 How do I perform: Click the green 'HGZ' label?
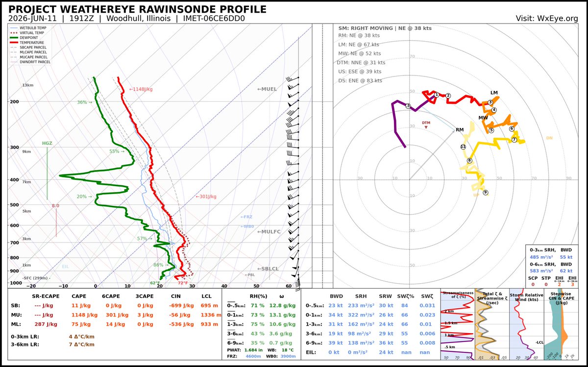point(47,143)
